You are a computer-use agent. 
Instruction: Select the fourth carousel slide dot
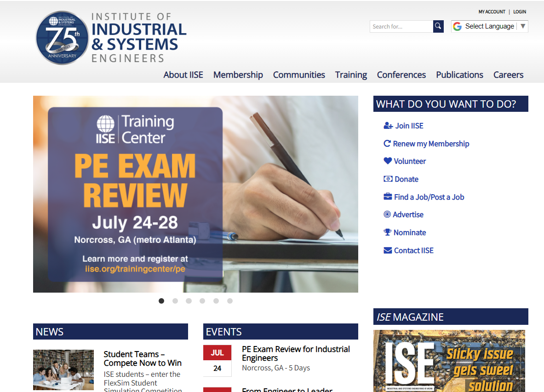coord(202,301)
